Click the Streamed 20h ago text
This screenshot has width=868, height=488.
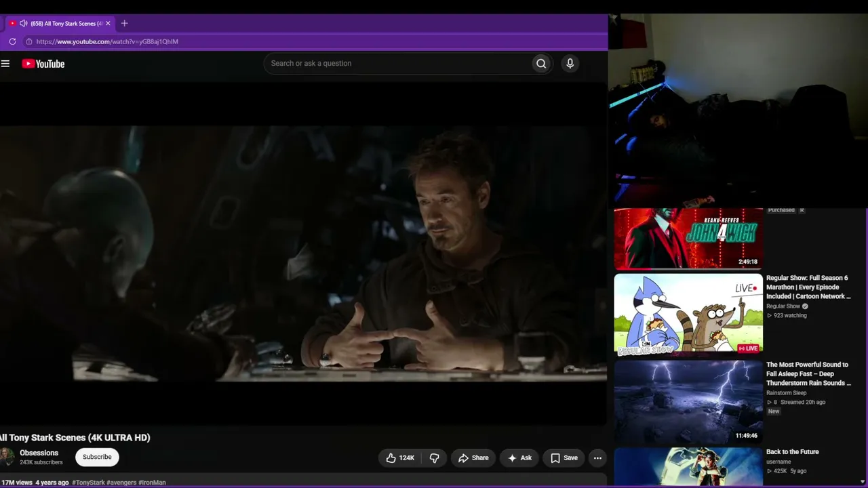tap(804, 403)
